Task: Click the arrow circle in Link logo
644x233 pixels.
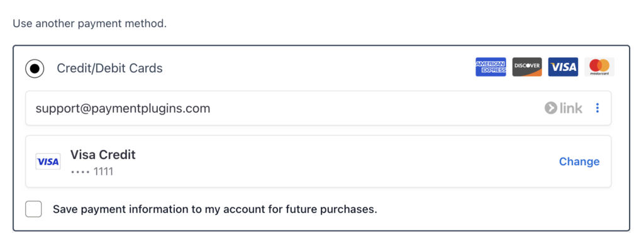Action: pyautogui.click(x=550, y=108)
